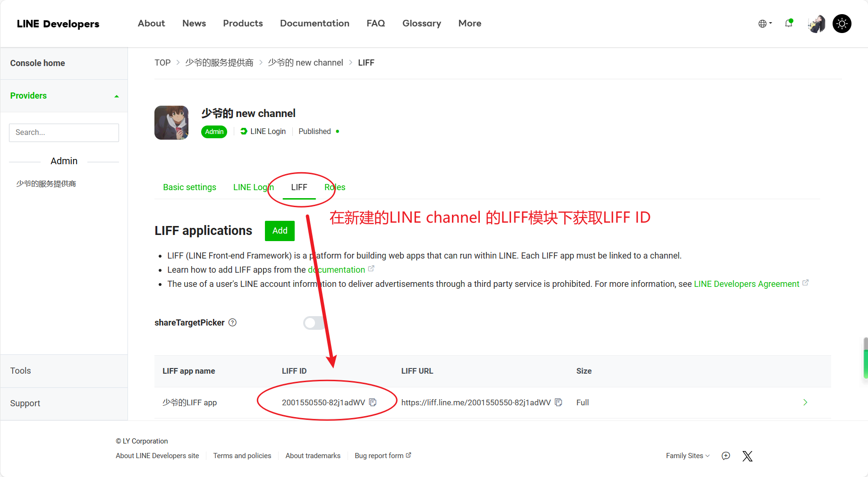The width and height of the screenshot is (868, 477).
Task: Open the Products menu
Action: click(x=243, y=23)
